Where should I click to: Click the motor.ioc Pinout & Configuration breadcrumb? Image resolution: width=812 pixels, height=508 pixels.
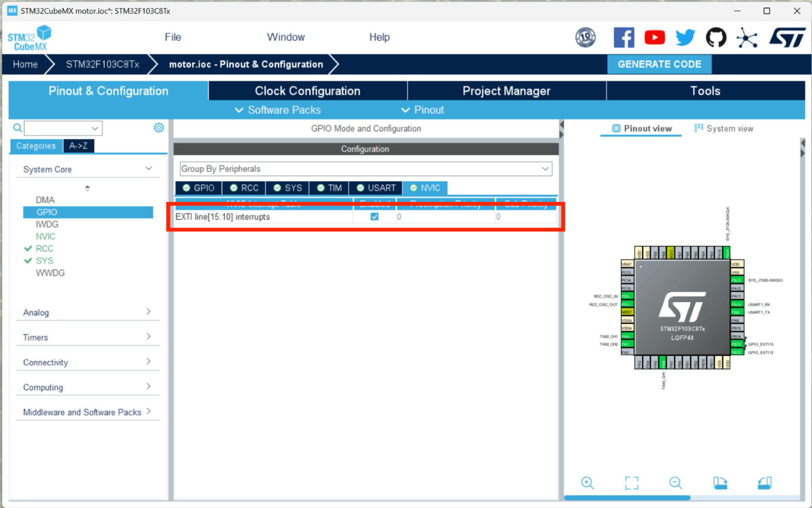pyautogui.click(x=246, y=64)
